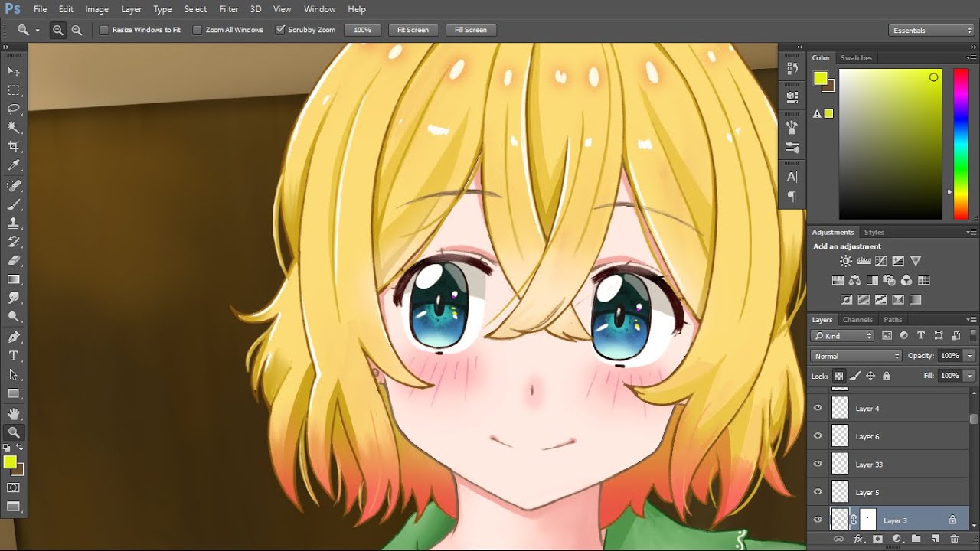Create a new layer
The width and height of the screenshot is (980, 551).
[935, 540]
